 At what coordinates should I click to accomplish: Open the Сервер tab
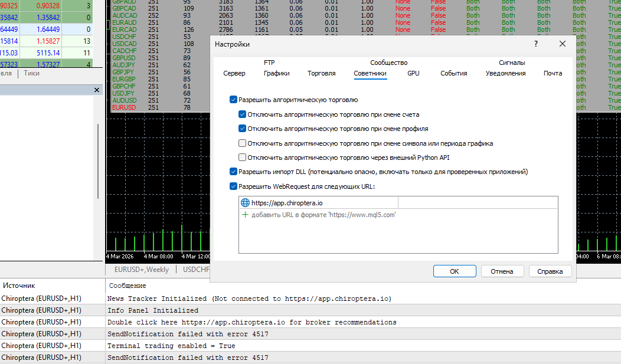coord(234,73)
